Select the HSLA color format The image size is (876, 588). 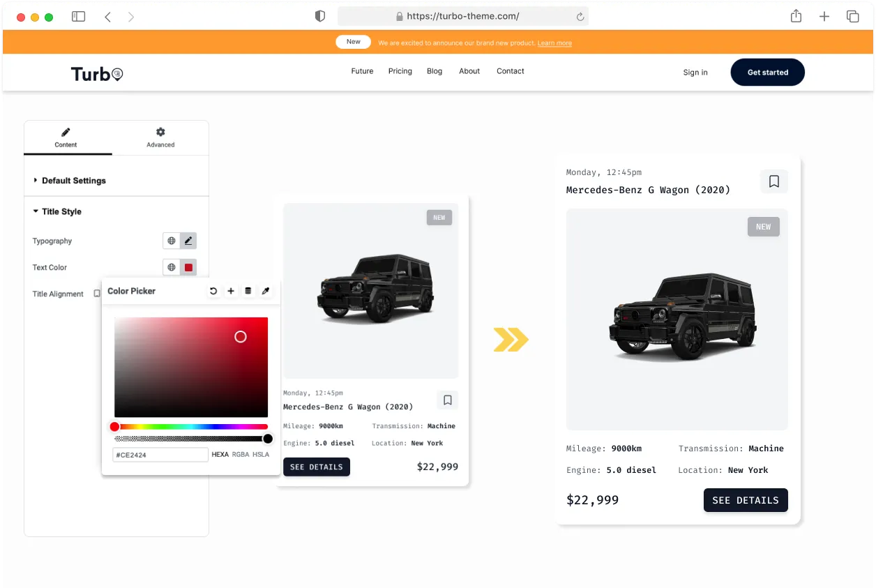click(x=261, y=455)
